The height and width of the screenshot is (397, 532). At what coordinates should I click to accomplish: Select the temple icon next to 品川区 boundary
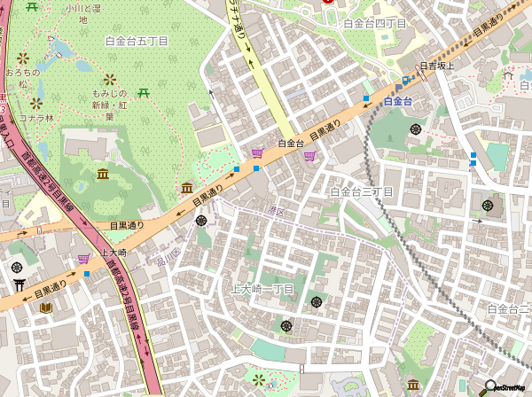click(x=201, y=221)
